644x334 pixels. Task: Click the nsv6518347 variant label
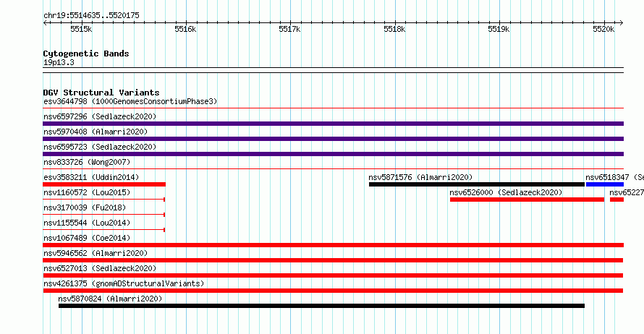click(614, 177)
